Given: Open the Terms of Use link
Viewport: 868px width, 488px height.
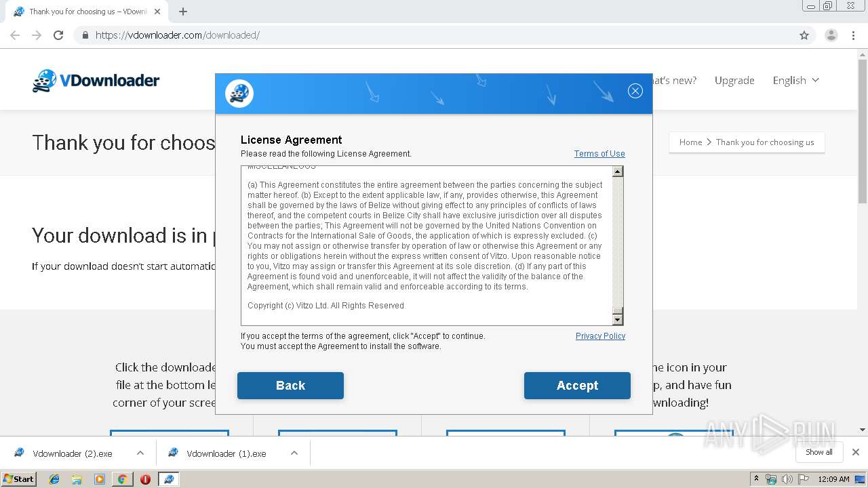Looking at the screenshot, I should pos(599,154).
